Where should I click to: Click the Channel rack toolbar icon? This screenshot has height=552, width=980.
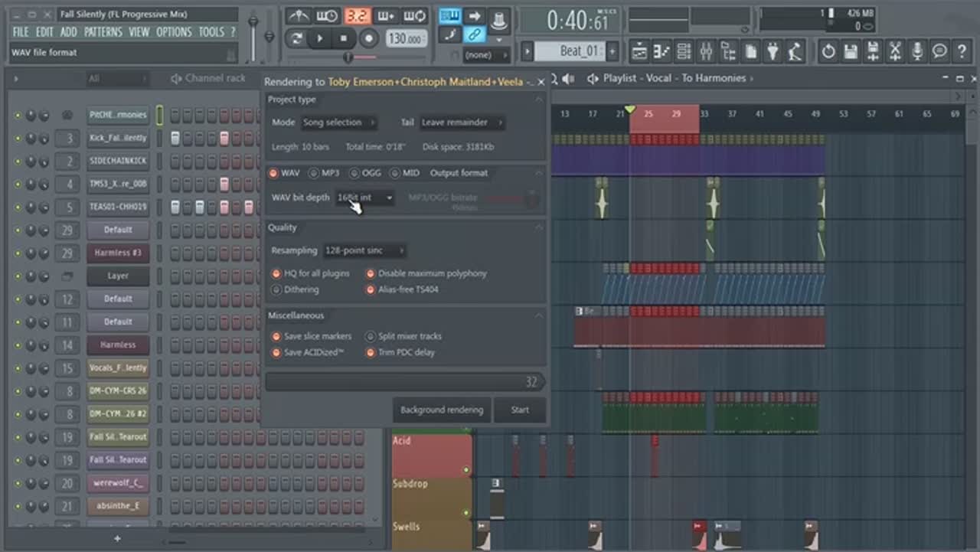[684, 51]
